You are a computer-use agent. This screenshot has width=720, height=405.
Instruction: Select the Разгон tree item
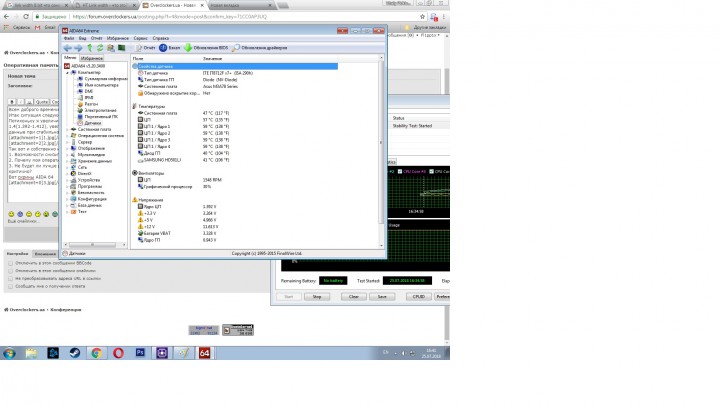(87, 104)
